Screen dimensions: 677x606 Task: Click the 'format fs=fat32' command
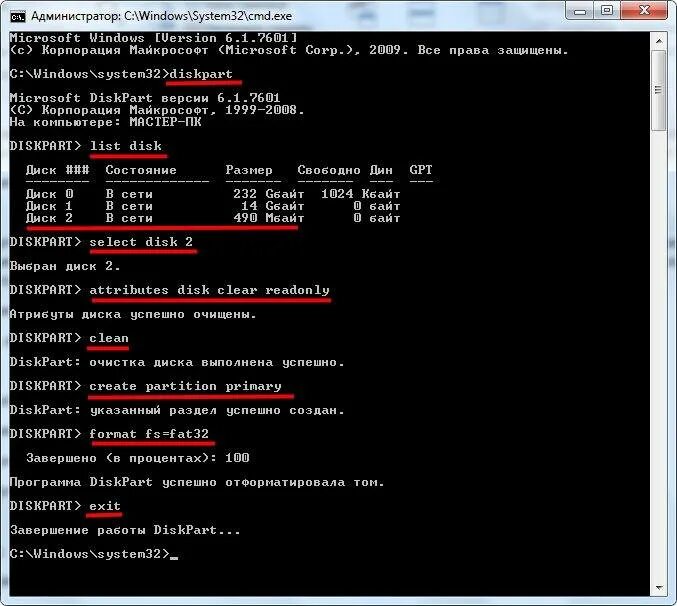(149, 434)
